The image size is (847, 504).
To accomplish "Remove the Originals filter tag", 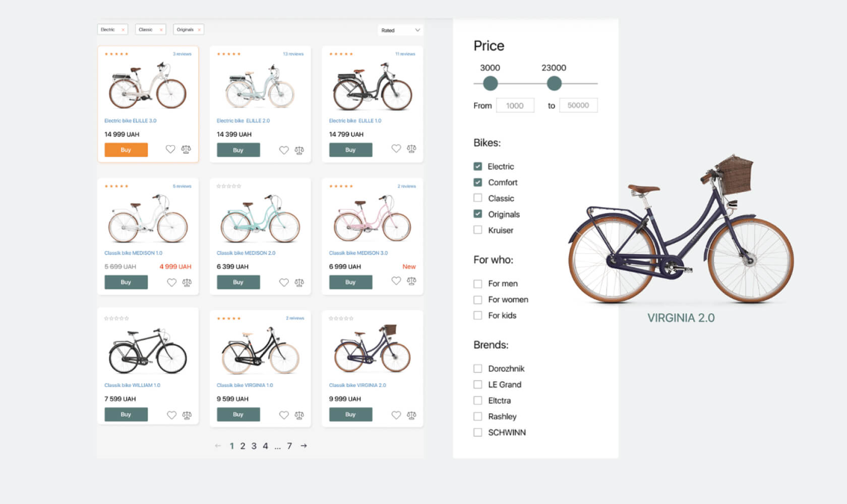I will pyautogui.click(x=199, y=30).
